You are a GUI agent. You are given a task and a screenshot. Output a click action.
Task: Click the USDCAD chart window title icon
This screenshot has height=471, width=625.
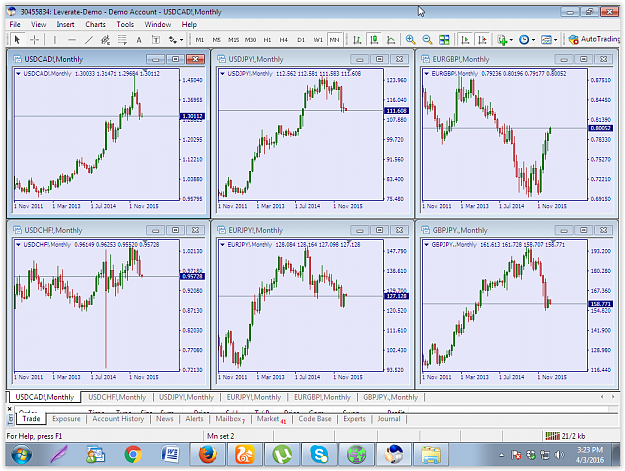point(17,59)
